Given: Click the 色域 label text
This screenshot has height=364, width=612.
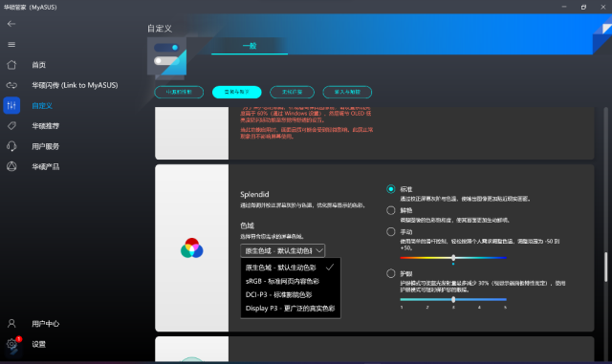Looking at the screenshot, I should coord(247,225).
